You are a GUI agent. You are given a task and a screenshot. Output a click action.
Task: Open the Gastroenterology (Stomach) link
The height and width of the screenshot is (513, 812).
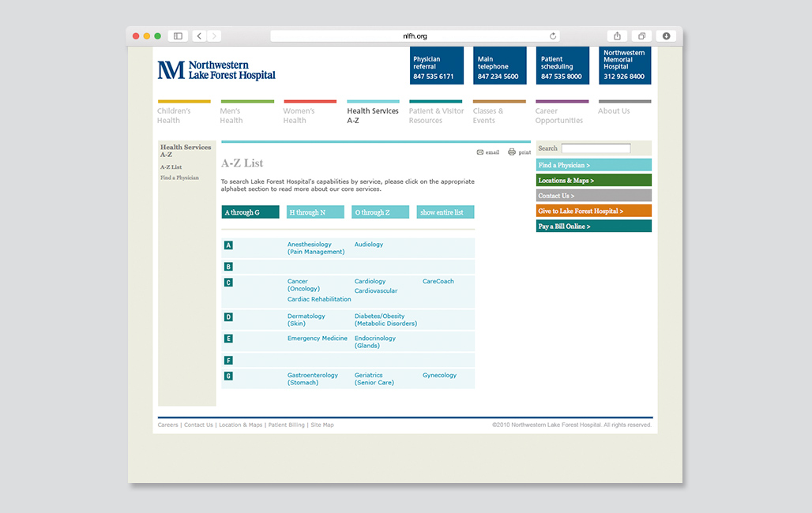point(312,379)
